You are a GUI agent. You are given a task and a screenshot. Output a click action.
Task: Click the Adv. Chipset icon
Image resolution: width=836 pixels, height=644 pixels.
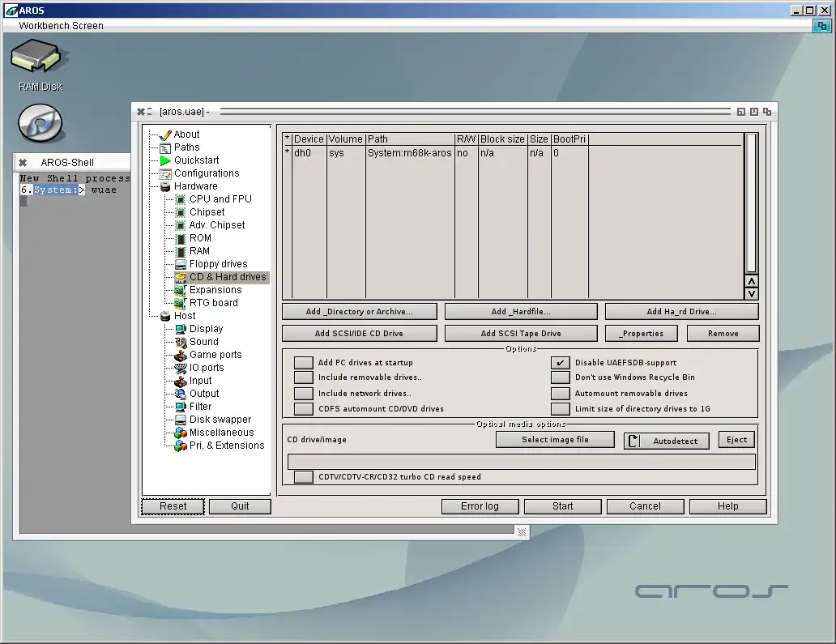tap(181, 225)
